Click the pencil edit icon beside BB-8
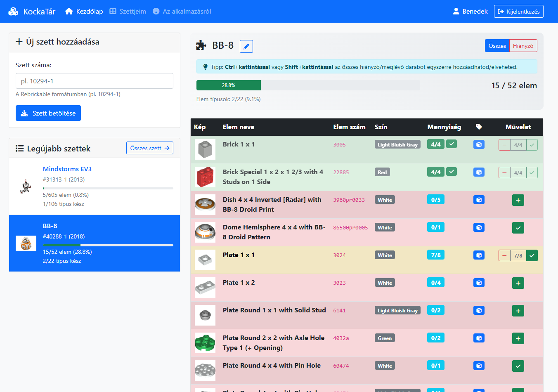 click(246, 46)
